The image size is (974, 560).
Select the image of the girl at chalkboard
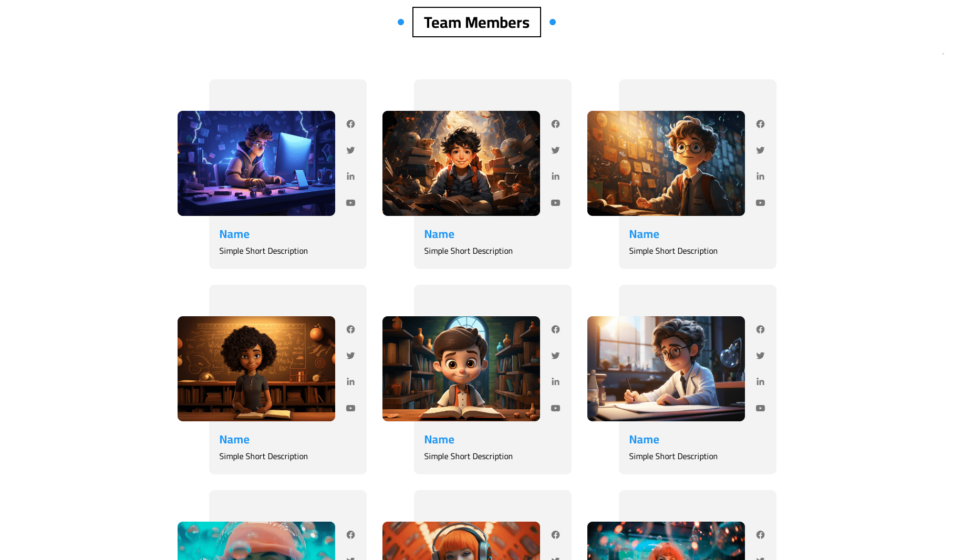click(256, 369)
